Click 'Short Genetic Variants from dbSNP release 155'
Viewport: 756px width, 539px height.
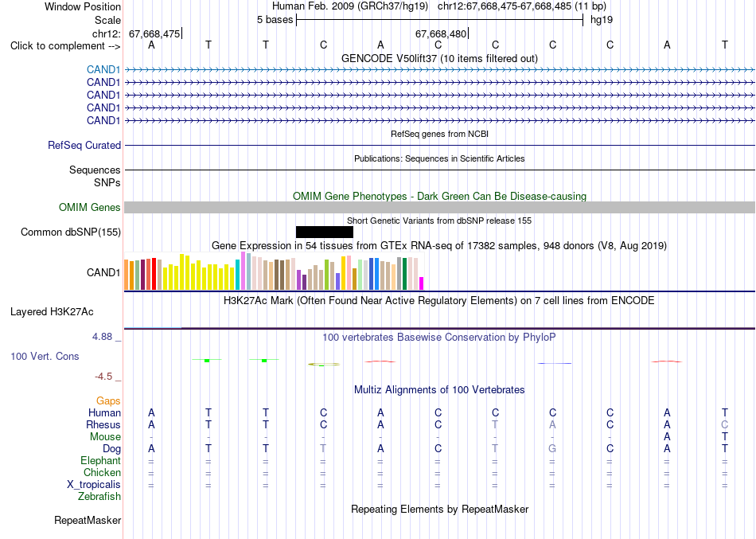pyautogui.click(x=439, y=221)
